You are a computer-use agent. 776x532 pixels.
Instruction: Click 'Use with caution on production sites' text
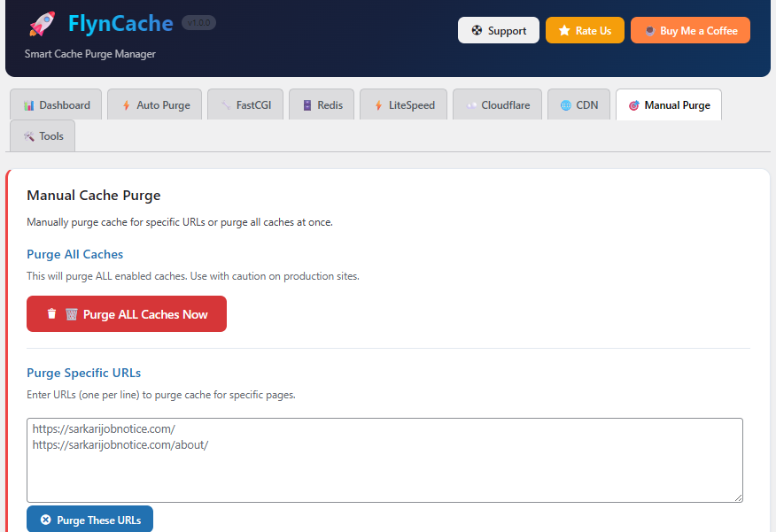click(x=275, y=276)
